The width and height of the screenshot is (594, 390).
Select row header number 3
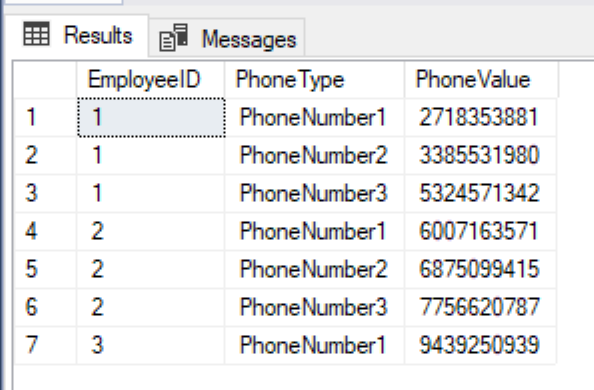click(45, 193)
